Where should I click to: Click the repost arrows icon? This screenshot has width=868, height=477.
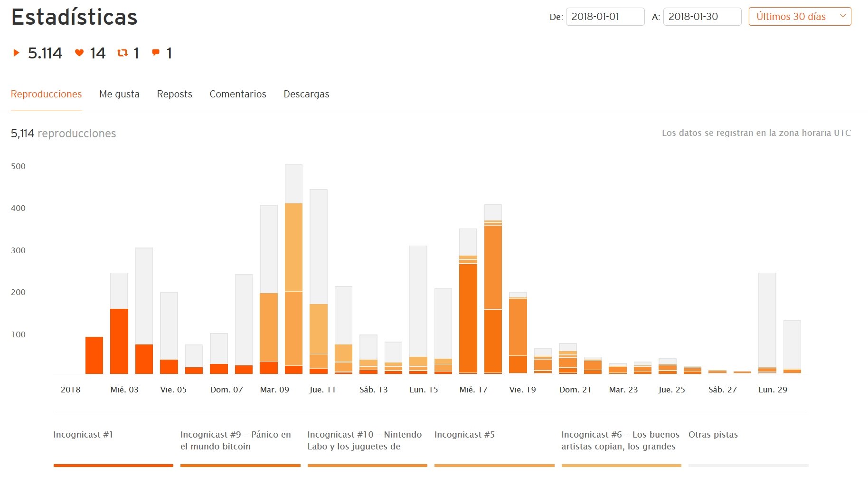[123, 53]
